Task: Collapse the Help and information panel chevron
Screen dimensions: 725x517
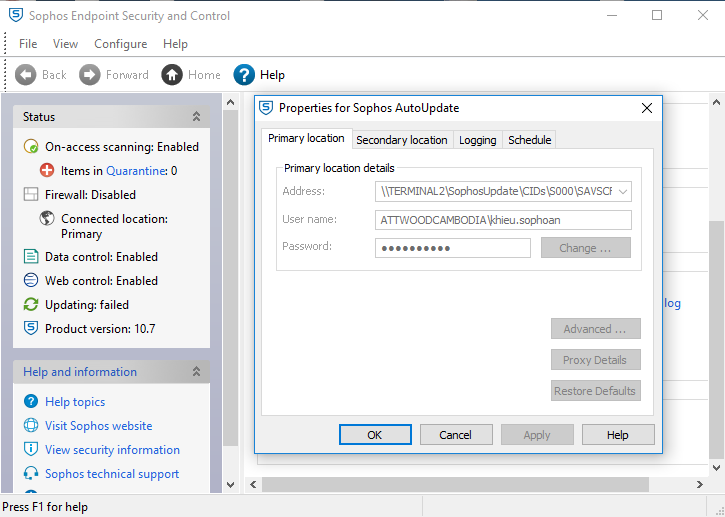Action: point(197,372)
